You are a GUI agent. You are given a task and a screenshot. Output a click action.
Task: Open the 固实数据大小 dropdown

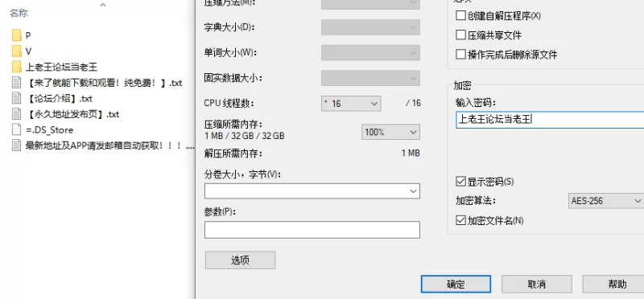pos(370,78)
